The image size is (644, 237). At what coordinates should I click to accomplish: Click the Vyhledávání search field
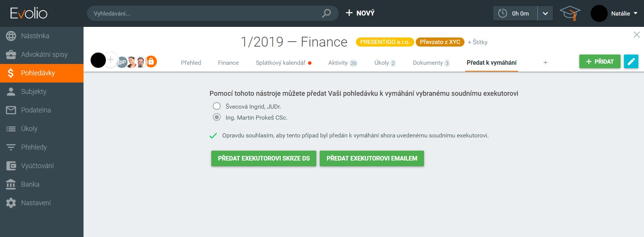[204, 13]
